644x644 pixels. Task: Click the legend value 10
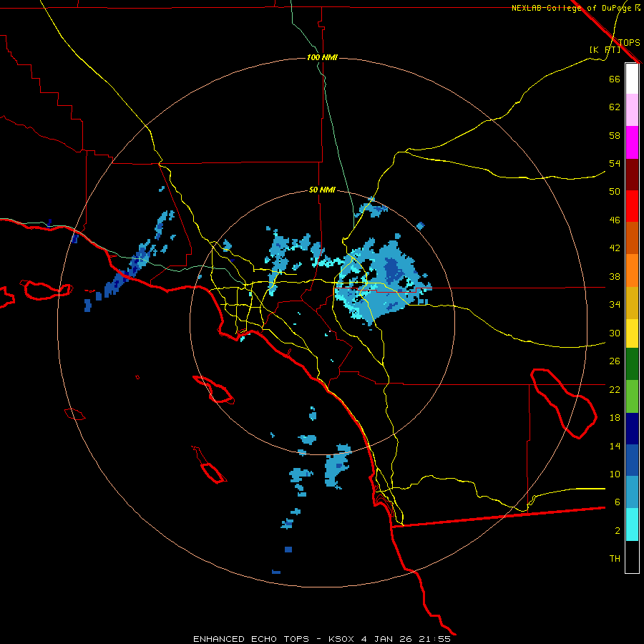pos(615,474)
